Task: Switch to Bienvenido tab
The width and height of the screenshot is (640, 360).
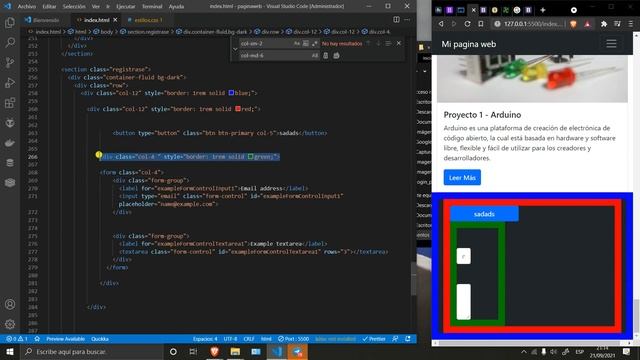Action: pos(45,20)
